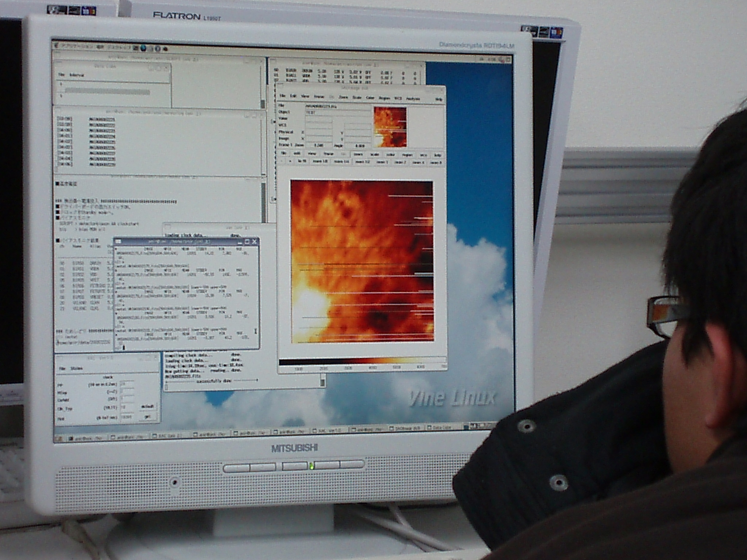Open Interval menu in Data Cube window

point(76,75)
